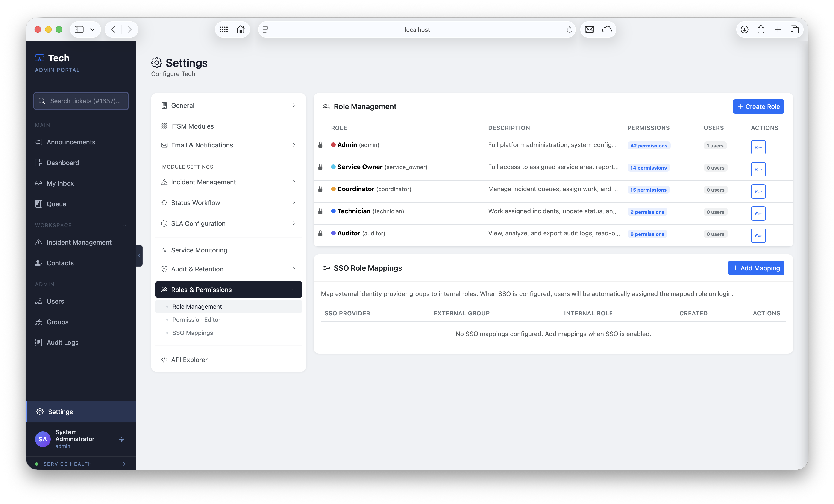Open the search tickets field icon
Viewport: 834px width, 504px height.
click(42, 101)
